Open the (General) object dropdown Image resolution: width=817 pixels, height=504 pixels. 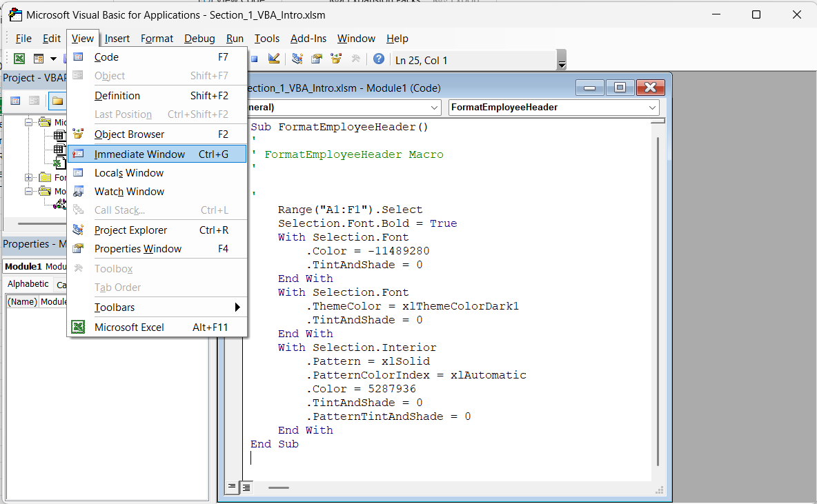434,108
